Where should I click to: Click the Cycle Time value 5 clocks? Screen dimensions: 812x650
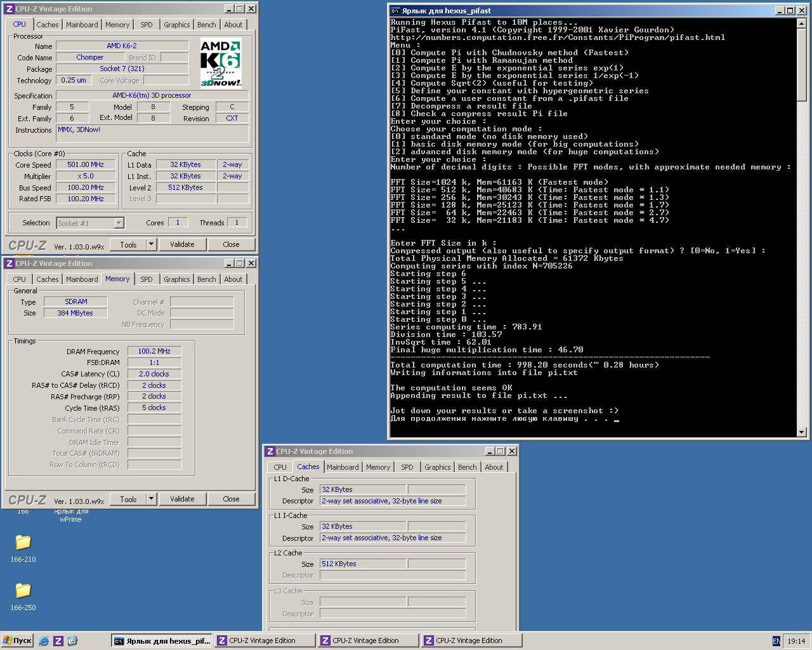[x=154, y=408]
